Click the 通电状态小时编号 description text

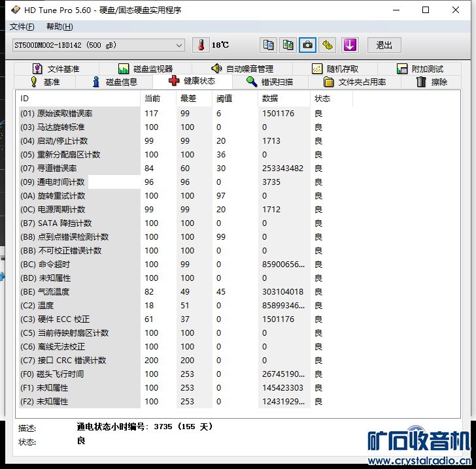coord(145,427)
